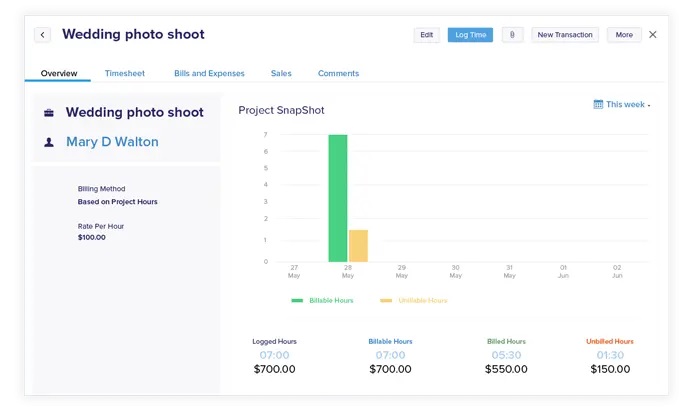Close the project panel with X
The width and height of the screenshot is (691, 408).
(653, 35)
